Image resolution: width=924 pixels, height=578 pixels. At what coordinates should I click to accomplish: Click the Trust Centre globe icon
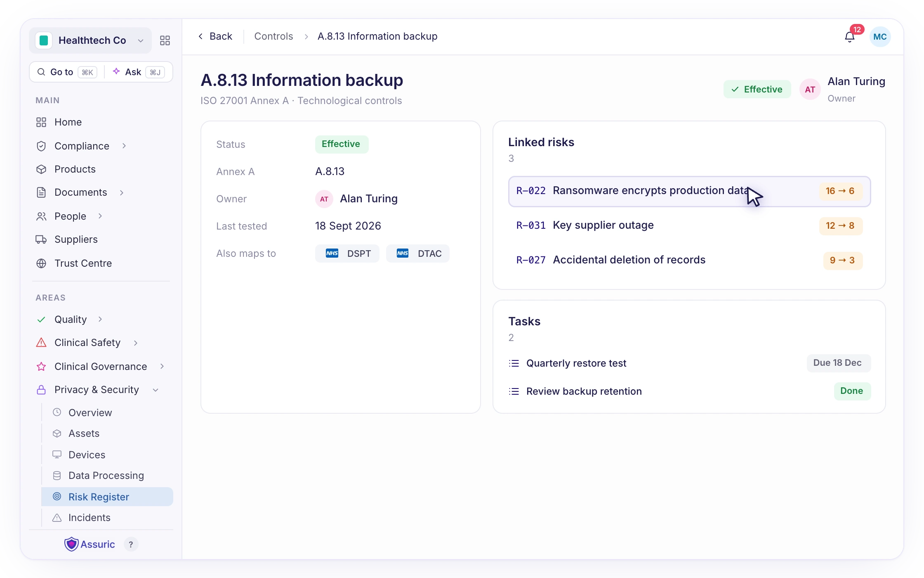tap(41, 263)
